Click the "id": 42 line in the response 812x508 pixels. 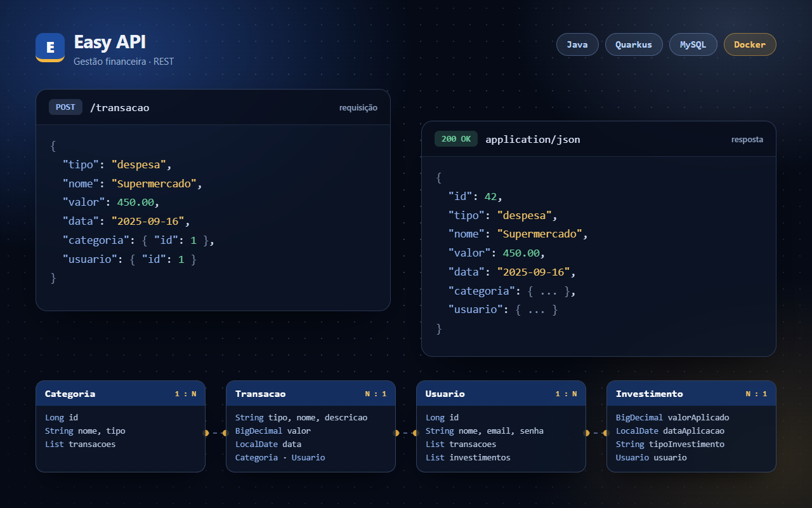475,196
